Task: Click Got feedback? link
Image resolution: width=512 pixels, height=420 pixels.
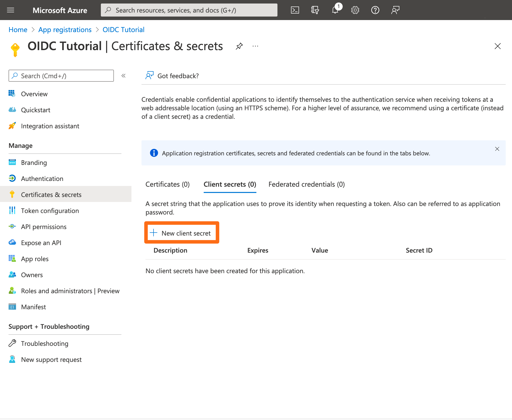Action: (178, 76)
